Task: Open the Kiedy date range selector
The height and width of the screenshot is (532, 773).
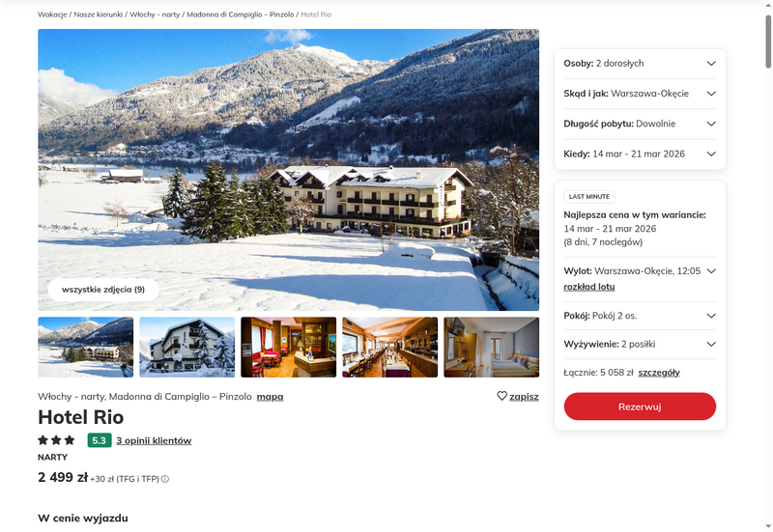Action: (640, 154)
